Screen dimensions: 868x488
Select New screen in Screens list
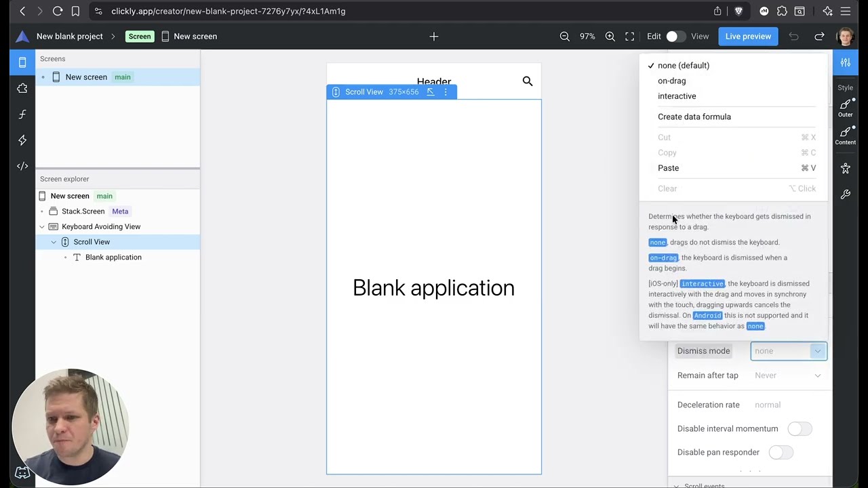(118, 77)
